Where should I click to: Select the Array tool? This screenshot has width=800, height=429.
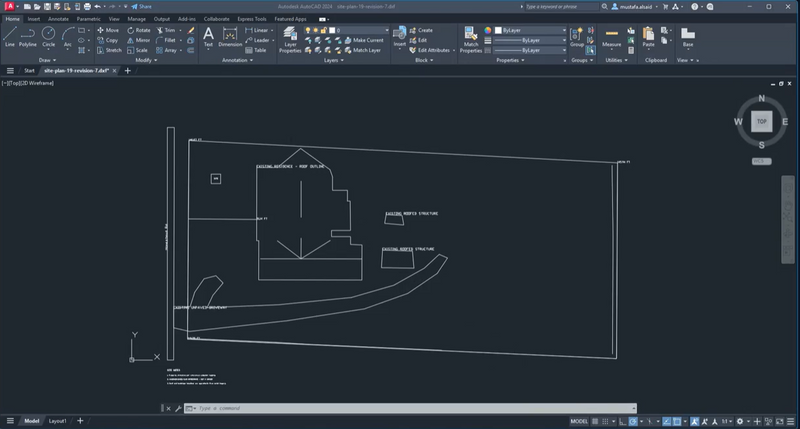tap(166, 50)
